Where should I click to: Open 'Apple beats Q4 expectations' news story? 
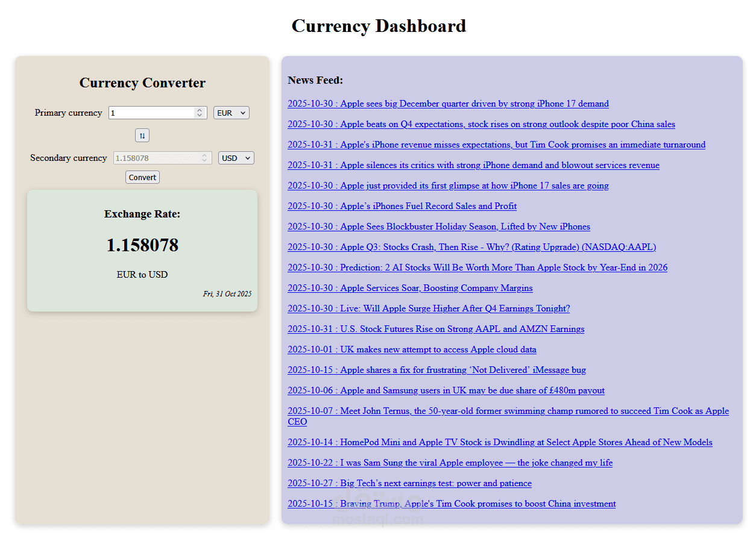tap(481, 124)
